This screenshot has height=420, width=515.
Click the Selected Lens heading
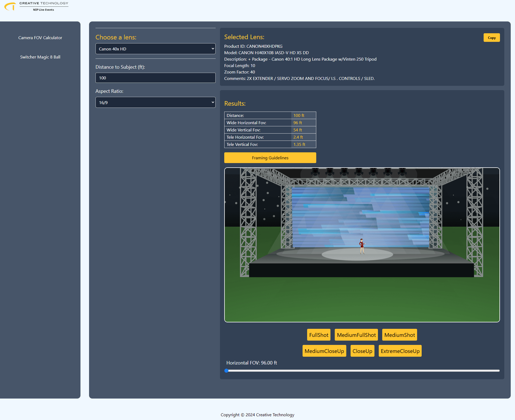(x=244, y=37)
